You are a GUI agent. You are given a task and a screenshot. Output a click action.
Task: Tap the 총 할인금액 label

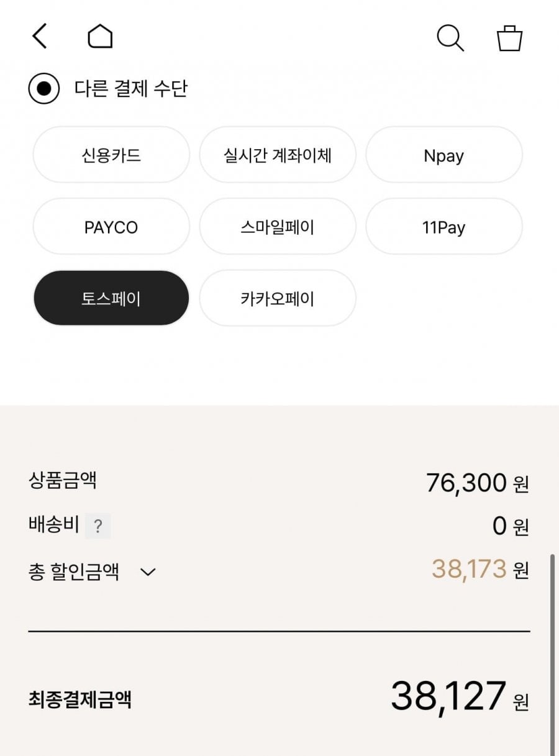pos(74,572)
